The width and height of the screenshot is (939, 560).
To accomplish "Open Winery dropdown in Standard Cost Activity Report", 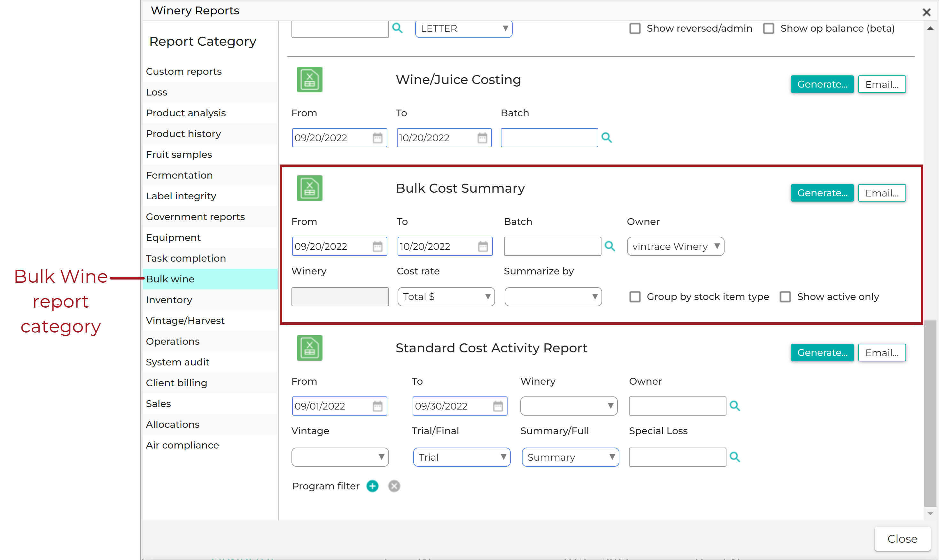I will (569, 406).
